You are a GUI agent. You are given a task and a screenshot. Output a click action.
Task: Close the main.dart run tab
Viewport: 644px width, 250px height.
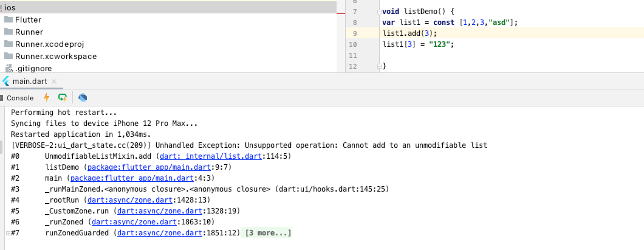click(54, 82)
